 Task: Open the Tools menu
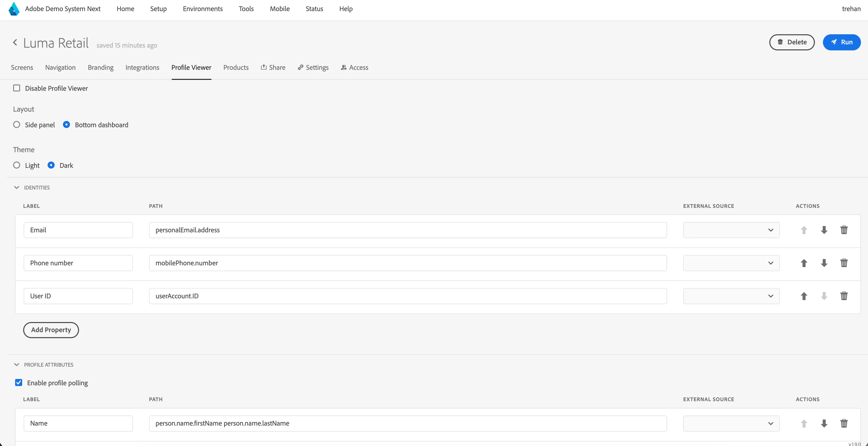coord(246,9)
